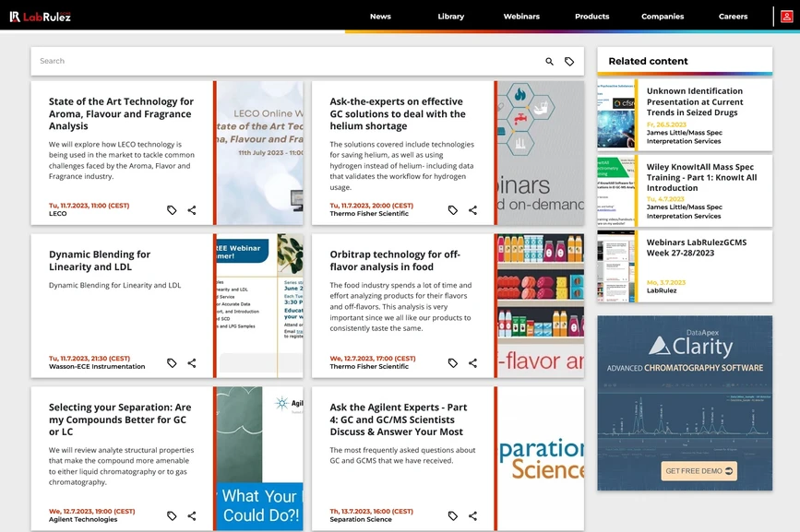The width and height of the screenshot is (800, 532).
Task: Click Wasson-ECE Instrumentation company name
Action: tap(97, 366)
